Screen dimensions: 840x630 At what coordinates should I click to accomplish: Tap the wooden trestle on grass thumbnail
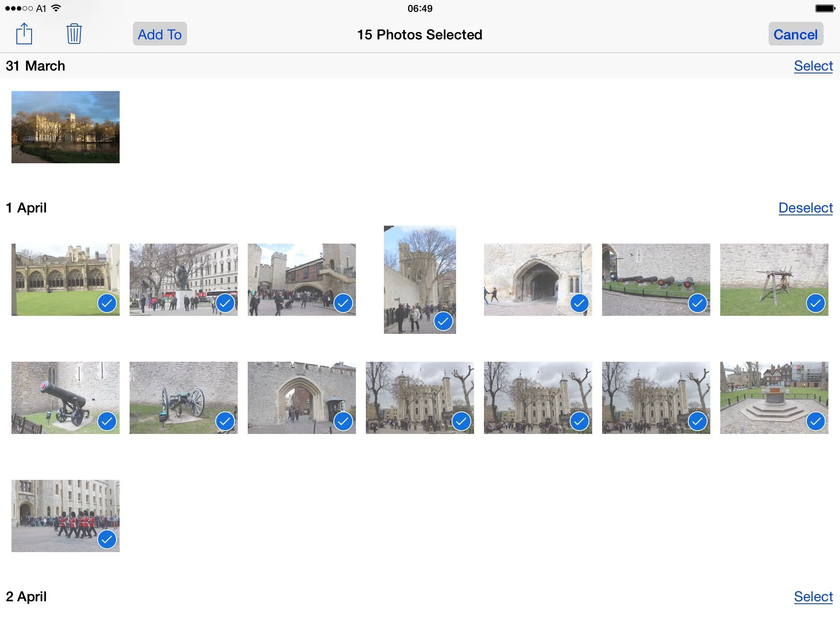click(x=767, y=275)
